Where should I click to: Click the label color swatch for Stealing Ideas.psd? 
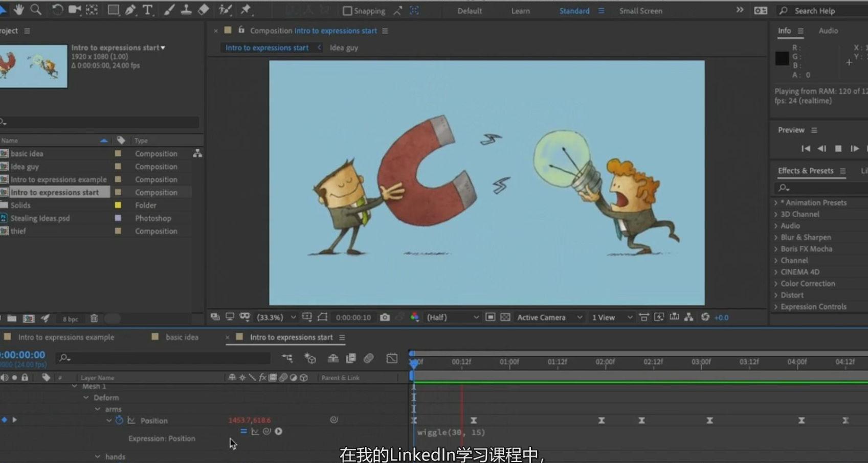click(x=118, y=218)
